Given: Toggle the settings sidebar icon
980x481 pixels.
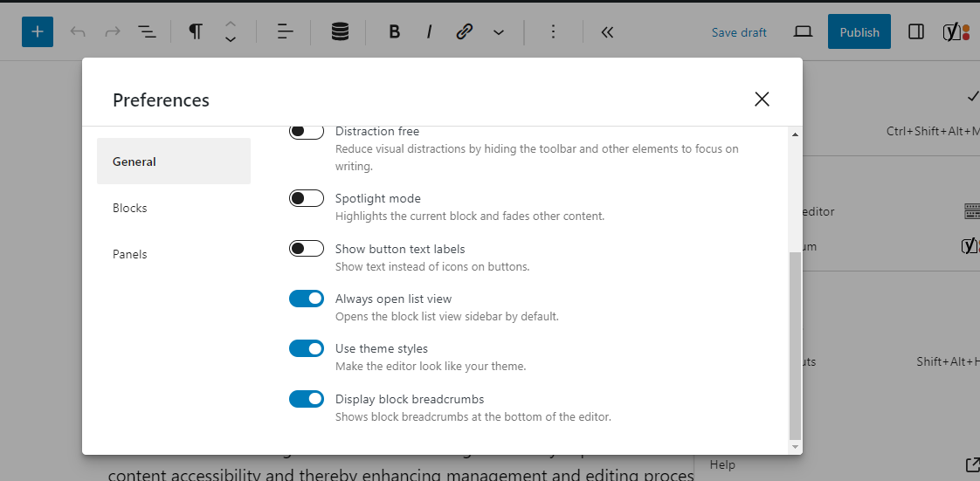Looking at the screenshot, I should pos(916,31).
